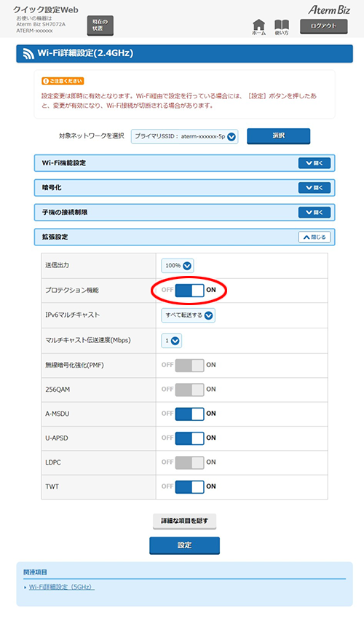Viewport: 364px width, 619px height.
Task: Click the orange ご注意ください caution badge
Action: point(63,81)
